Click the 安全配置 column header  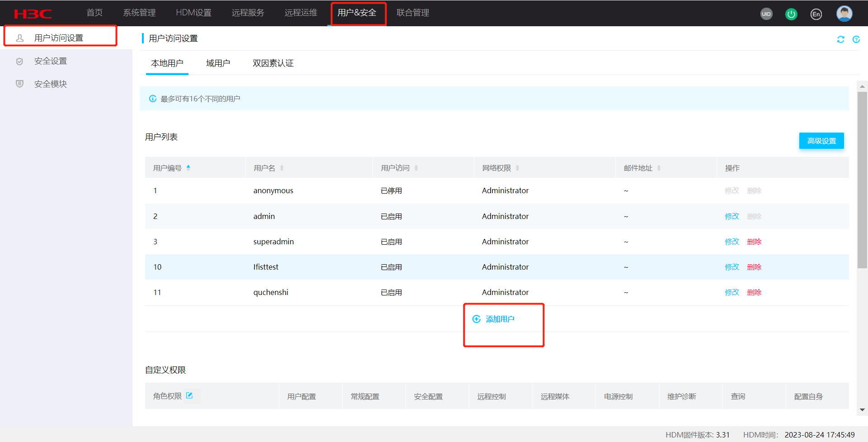click(428, 396)
